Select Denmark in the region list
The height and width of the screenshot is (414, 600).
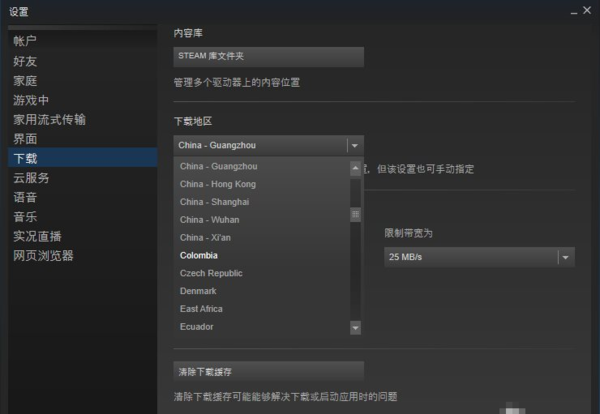tap(262, 291)
